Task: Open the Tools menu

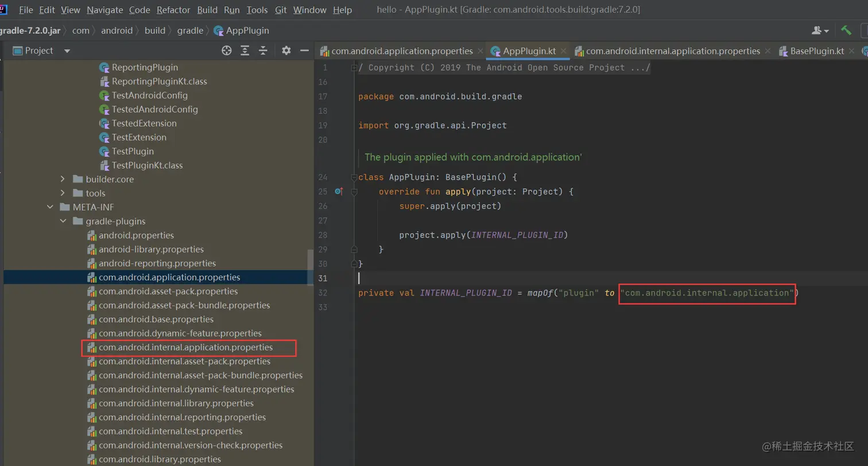Action: point(257,10)
